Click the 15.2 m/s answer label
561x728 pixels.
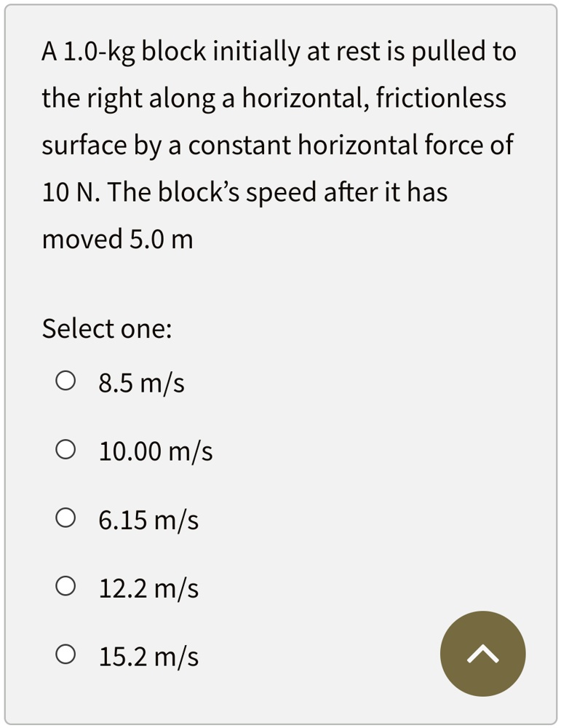click(148, 656)
